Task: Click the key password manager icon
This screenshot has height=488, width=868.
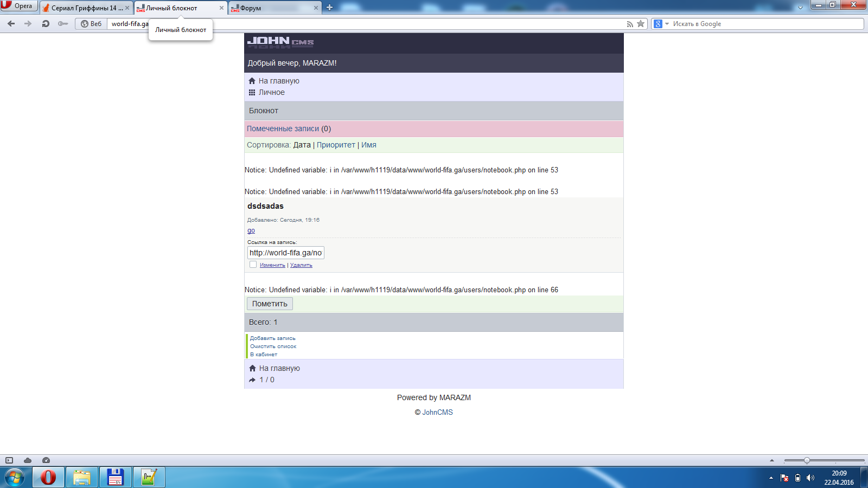Action: point(63,24)
